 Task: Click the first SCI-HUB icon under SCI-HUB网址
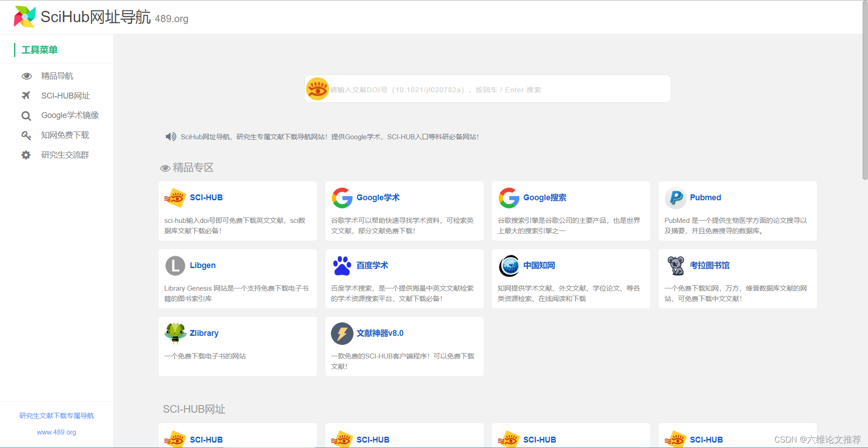[175, 439]
